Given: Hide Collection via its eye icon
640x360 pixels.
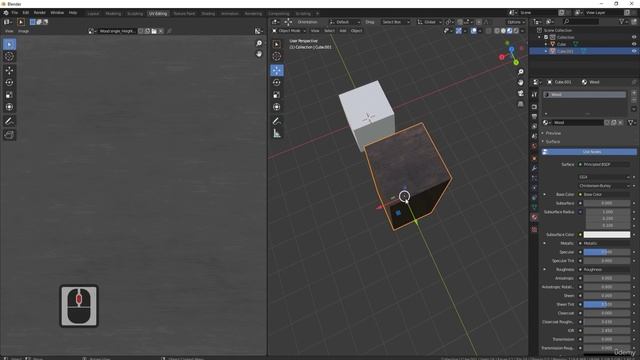Looking at the screenshot, I should (x=634, y=37).
